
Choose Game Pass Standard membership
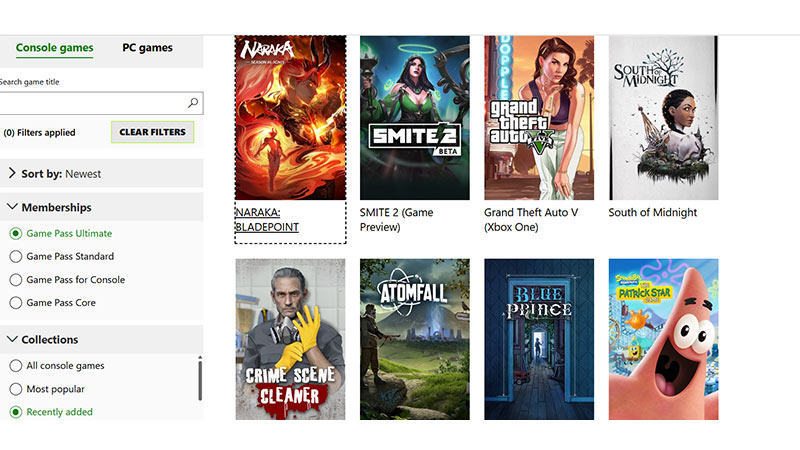[x=16, y=256]
